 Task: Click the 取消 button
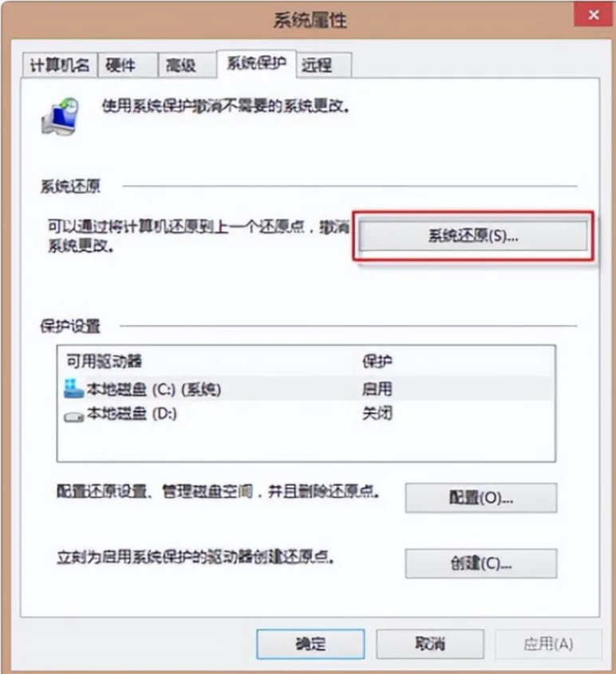tap(430, 644)
